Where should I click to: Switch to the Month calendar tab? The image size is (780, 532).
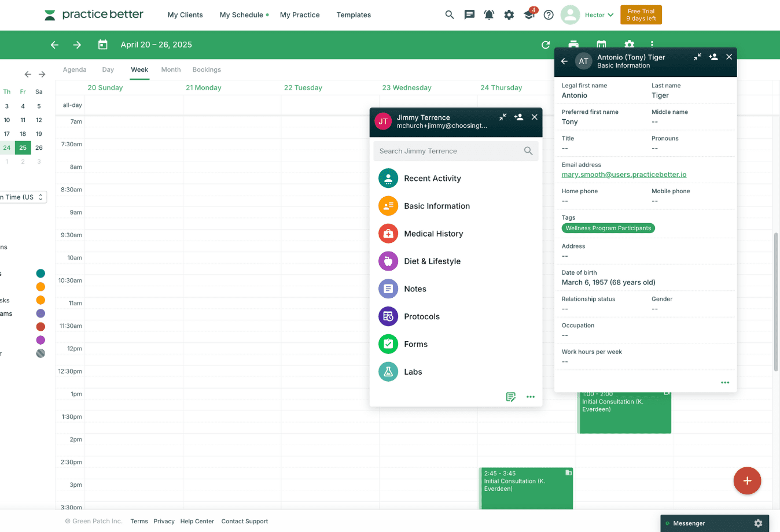click(x=171, y=70)
